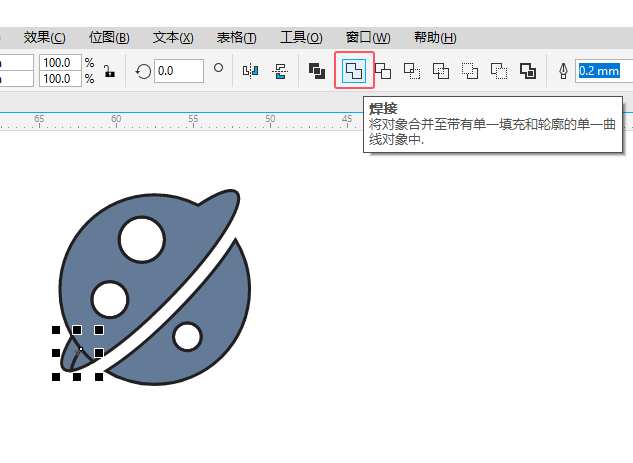Click the top-left selection handle

pos(56,330)
